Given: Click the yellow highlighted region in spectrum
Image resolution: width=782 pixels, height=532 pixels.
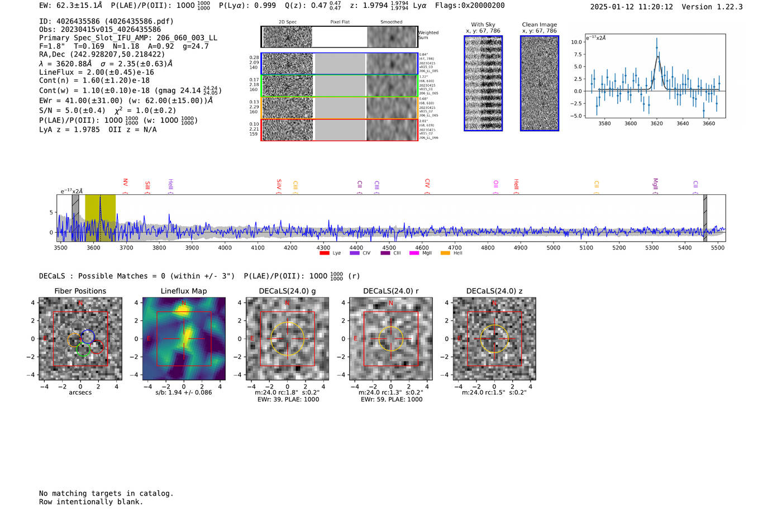Looking at the screenshot, I should point(100,218).
